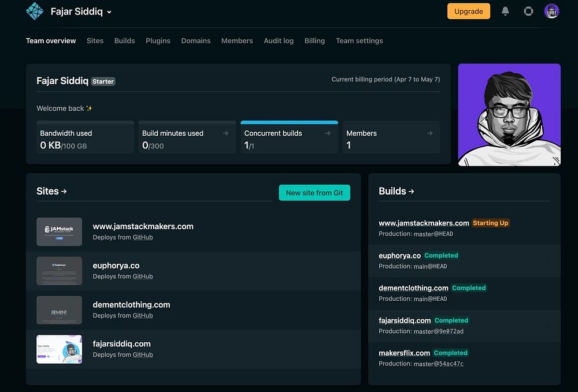Screen dimensions: 578x392
Task: Expand the Fajar Siddiq team switcher
Action: pos(81,12)
